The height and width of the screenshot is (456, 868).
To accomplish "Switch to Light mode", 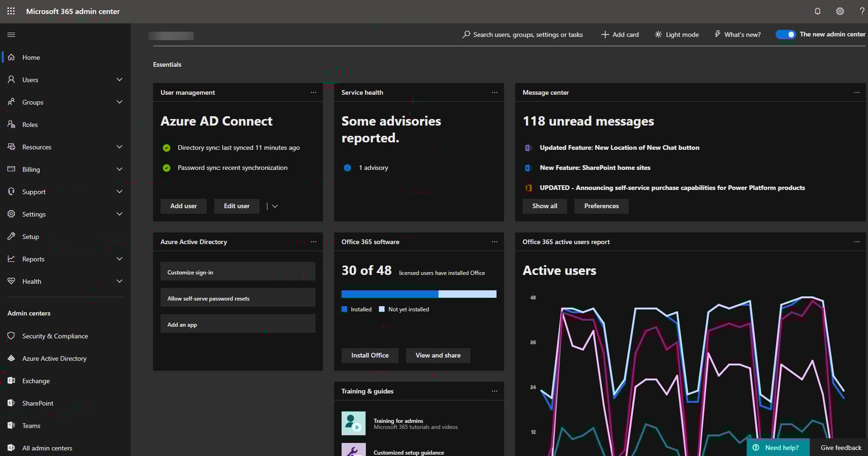I will click(676, 34).
